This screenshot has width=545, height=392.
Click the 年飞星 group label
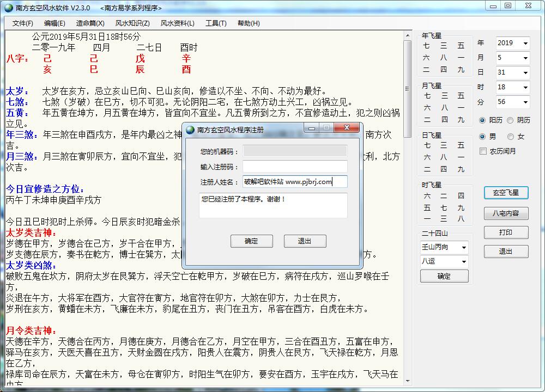tap(431, 36)
